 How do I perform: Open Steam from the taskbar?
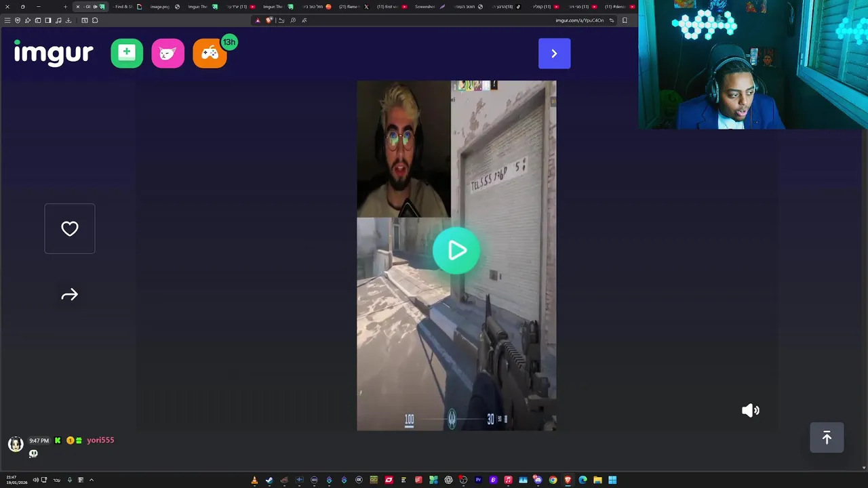pos(269,480)
